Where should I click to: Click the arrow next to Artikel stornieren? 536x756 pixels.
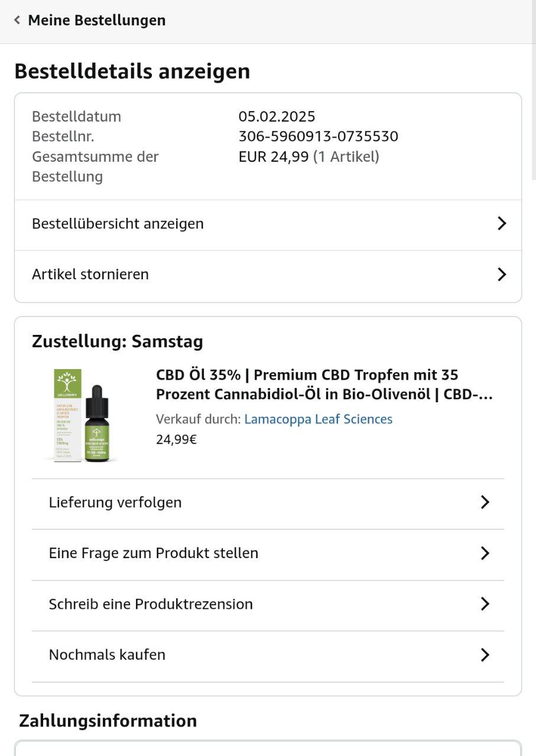(x=502, y=275)
